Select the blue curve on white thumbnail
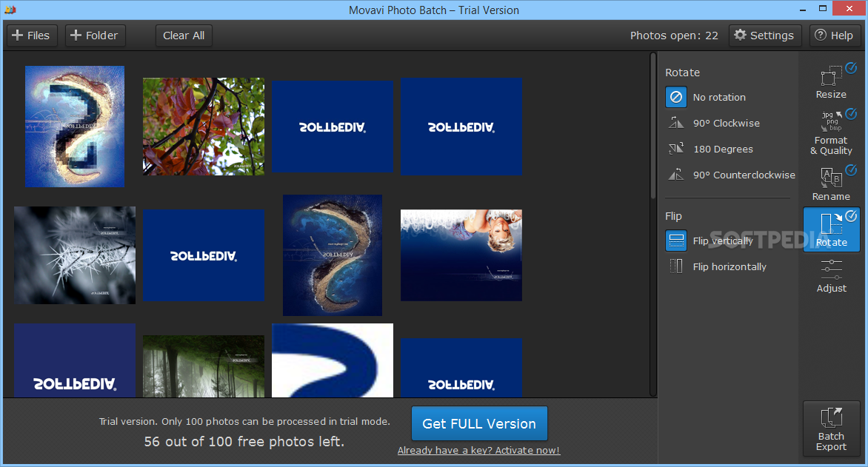Viewport: 868px width, 467px height. 333,360
